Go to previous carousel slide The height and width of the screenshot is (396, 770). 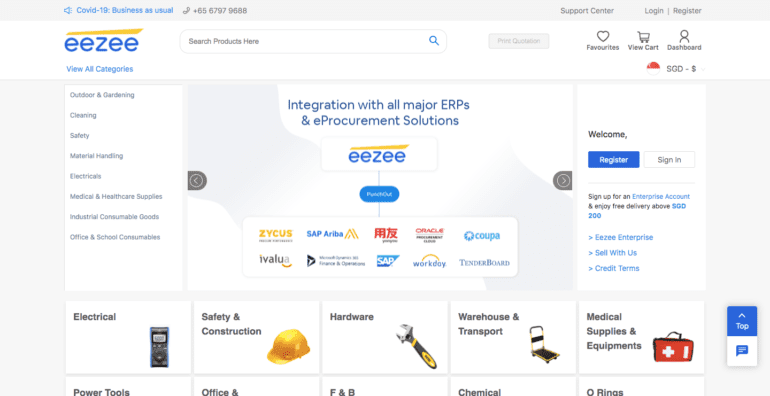click(x=197, y=180)
